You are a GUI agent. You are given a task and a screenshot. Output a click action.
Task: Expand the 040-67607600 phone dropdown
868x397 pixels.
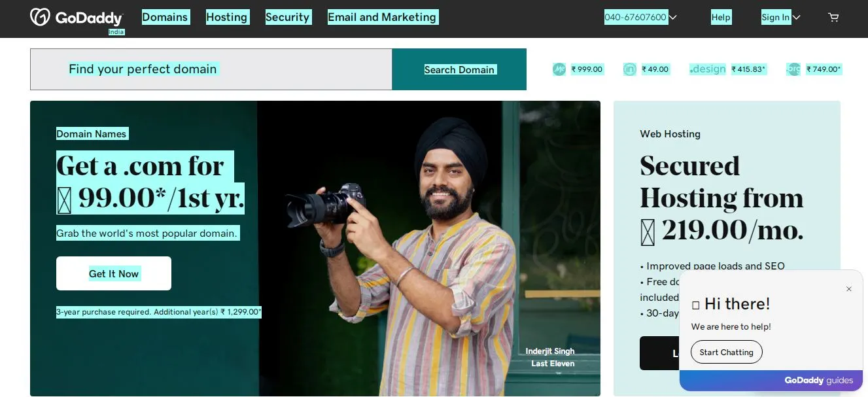(x=640, y=18)
